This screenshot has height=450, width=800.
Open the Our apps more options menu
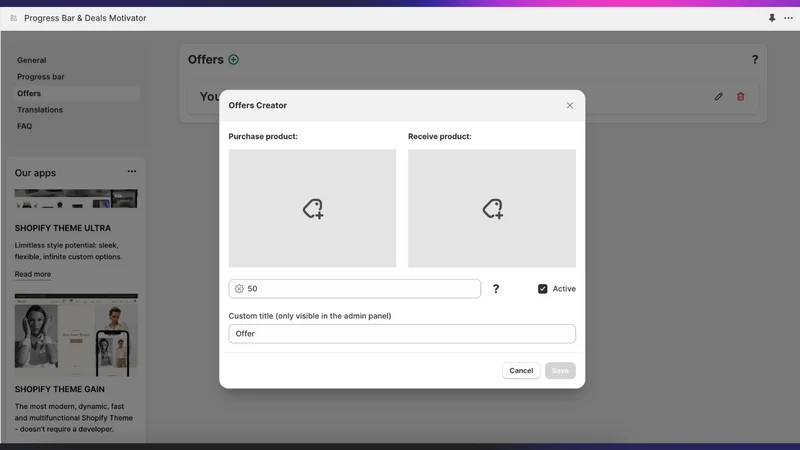pos(132,171)
